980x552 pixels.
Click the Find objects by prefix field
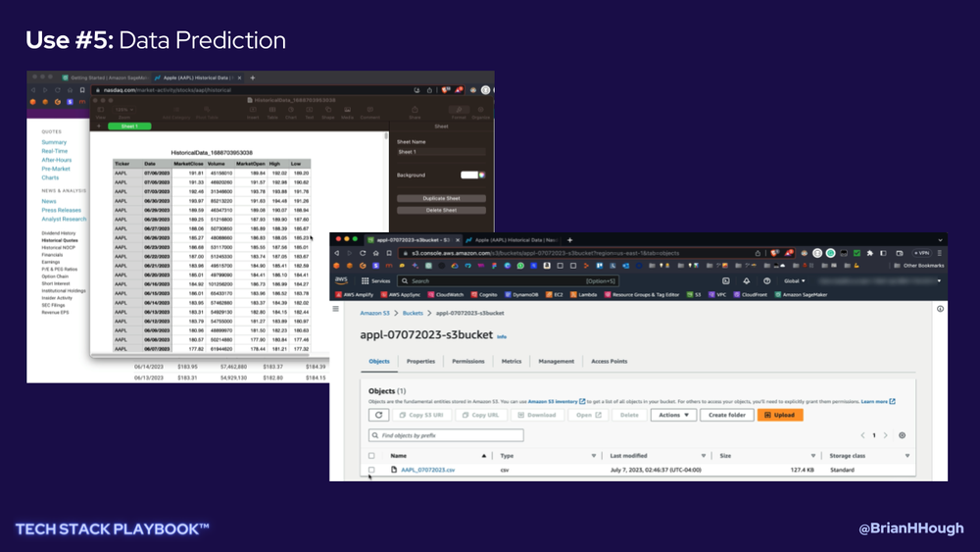(x=446, y=435)
